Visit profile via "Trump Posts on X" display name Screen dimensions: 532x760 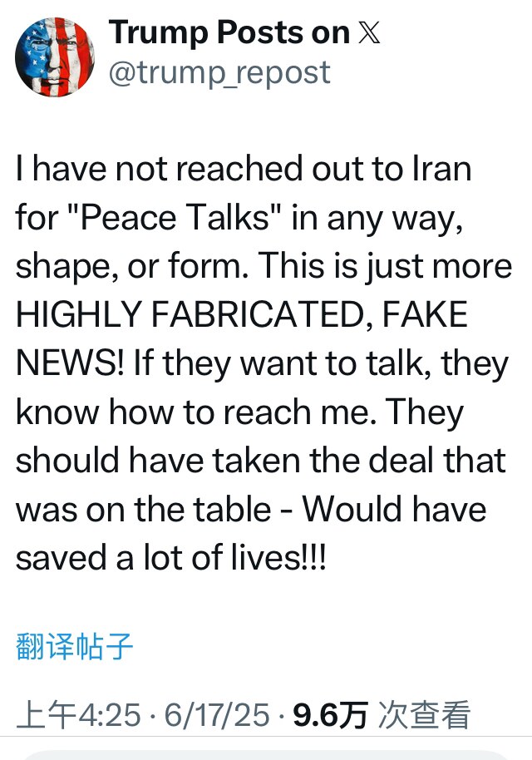click(x=229, y=33)
